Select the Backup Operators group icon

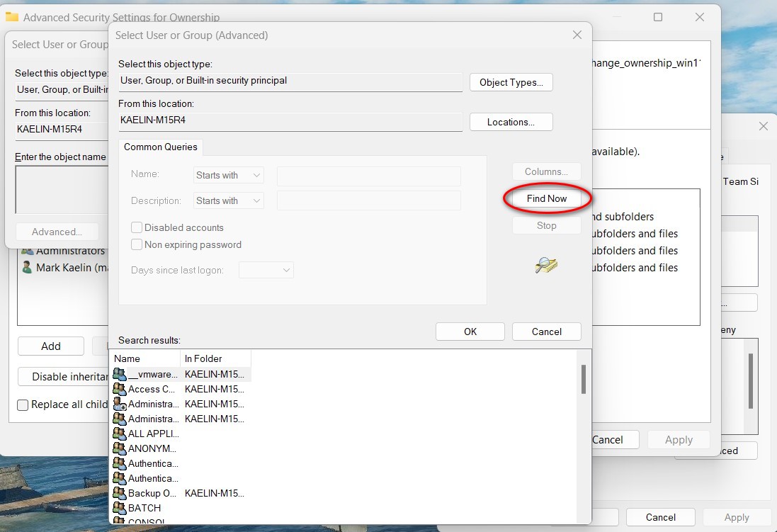point(119,493)
